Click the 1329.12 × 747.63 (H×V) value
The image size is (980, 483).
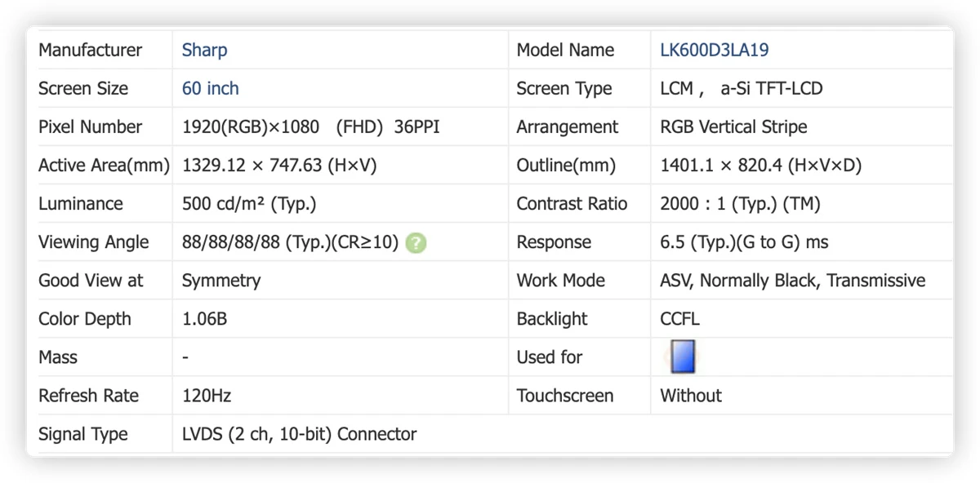[x=279, y=166]
